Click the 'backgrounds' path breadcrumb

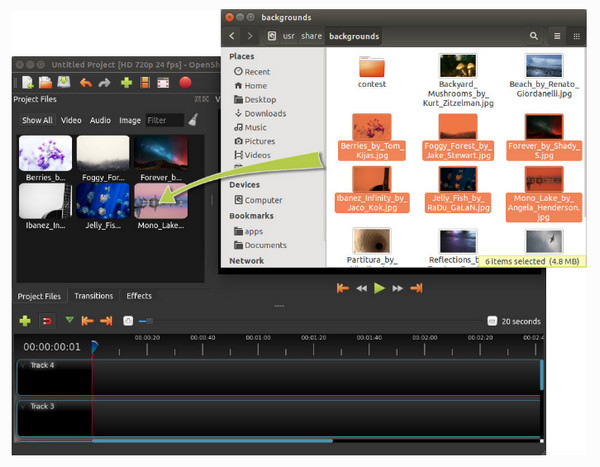pyautogui.click(x=354, y=36)
